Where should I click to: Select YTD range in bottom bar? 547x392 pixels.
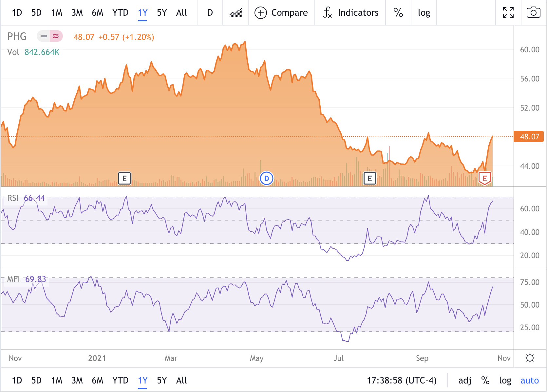click(x=120, y=381)
